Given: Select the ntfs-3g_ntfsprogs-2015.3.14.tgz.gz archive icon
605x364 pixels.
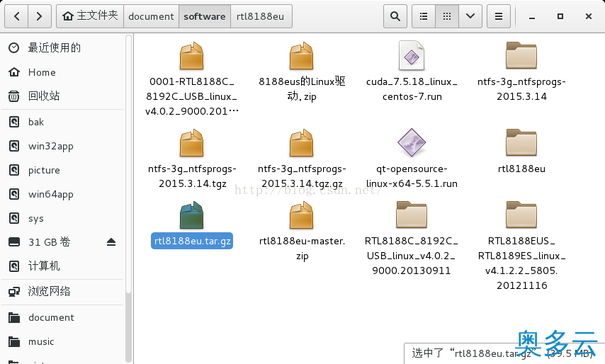Looking at the screenshot, I should (302, 143).
